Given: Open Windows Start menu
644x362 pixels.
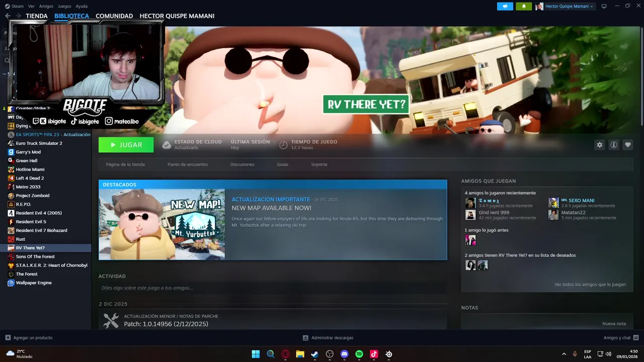Looking at the screenshot, I should pyautogui.click(x=256, y=354).
